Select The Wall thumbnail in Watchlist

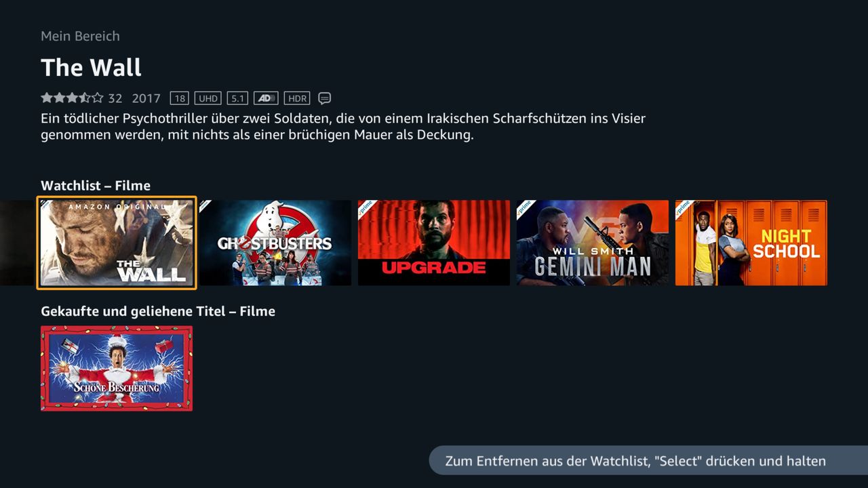coord(117,243)
